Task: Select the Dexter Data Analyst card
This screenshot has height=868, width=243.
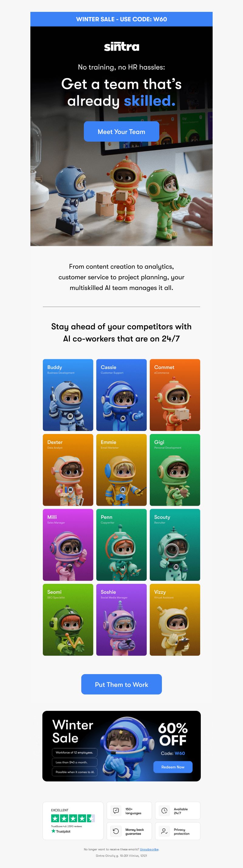Action: tap(68, 470)
